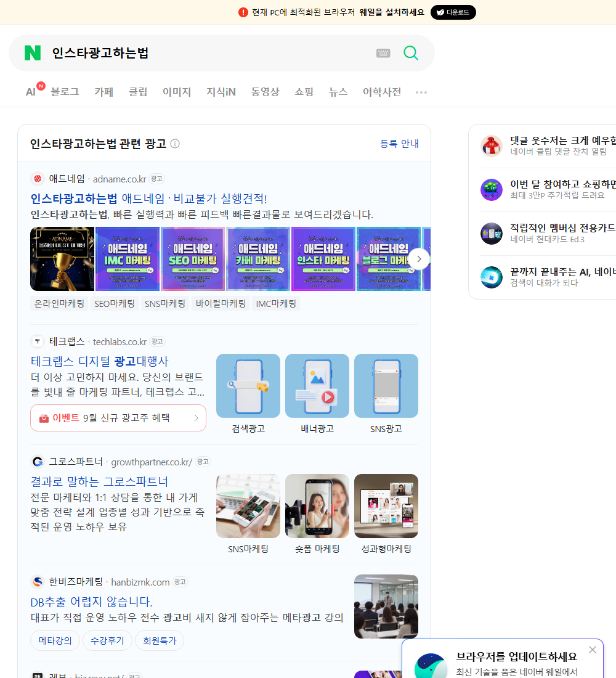
Task: Open 결과로 말하는 그로스파트너 headline
Action: pos(99,481)
